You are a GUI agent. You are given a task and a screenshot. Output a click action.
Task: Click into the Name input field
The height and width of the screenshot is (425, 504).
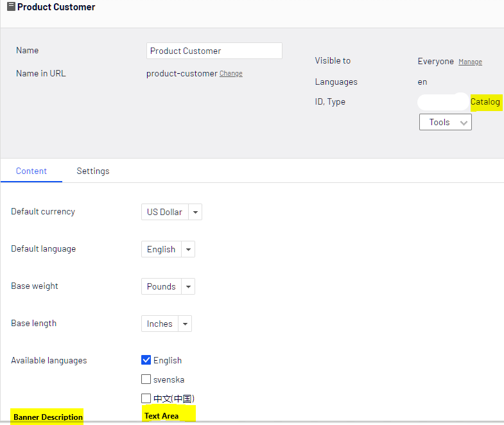214,51
